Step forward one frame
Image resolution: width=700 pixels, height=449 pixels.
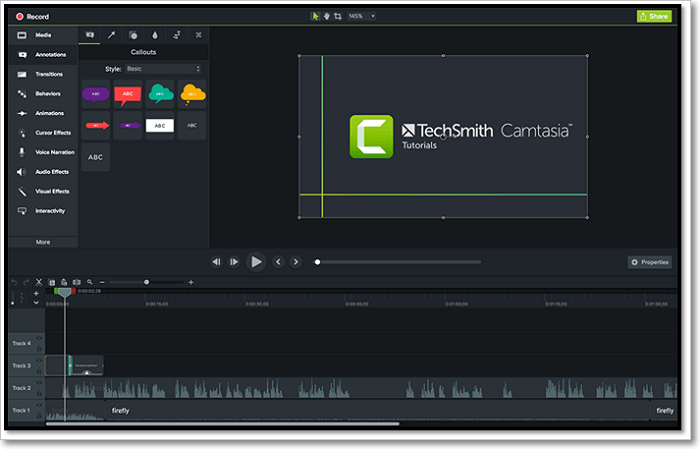(x=234, y=262)
